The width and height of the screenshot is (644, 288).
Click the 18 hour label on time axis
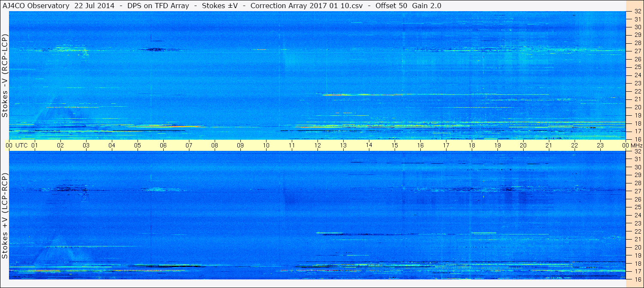click(471, 145)
